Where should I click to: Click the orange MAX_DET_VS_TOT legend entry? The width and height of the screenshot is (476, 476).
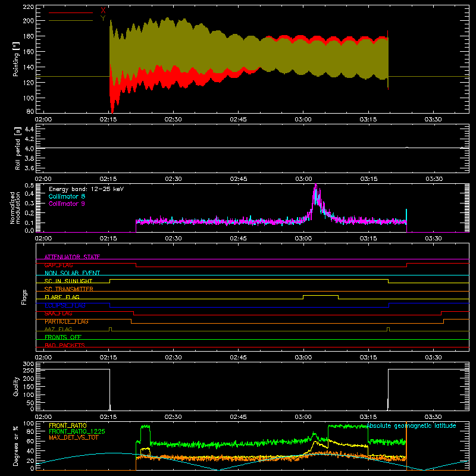click(x=73, y=437)
